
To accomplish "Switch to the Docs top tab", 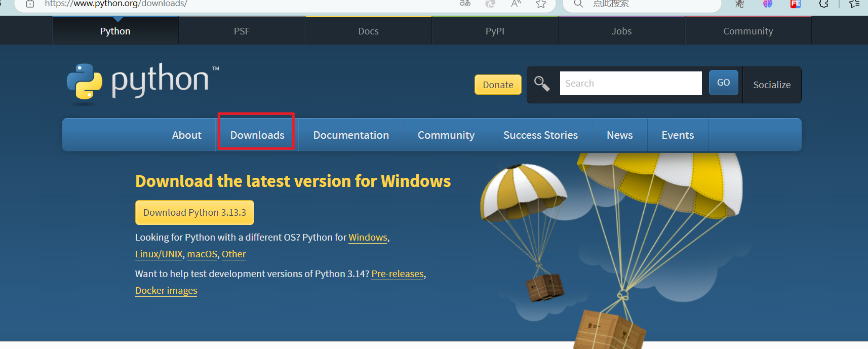I will (368, 31).
